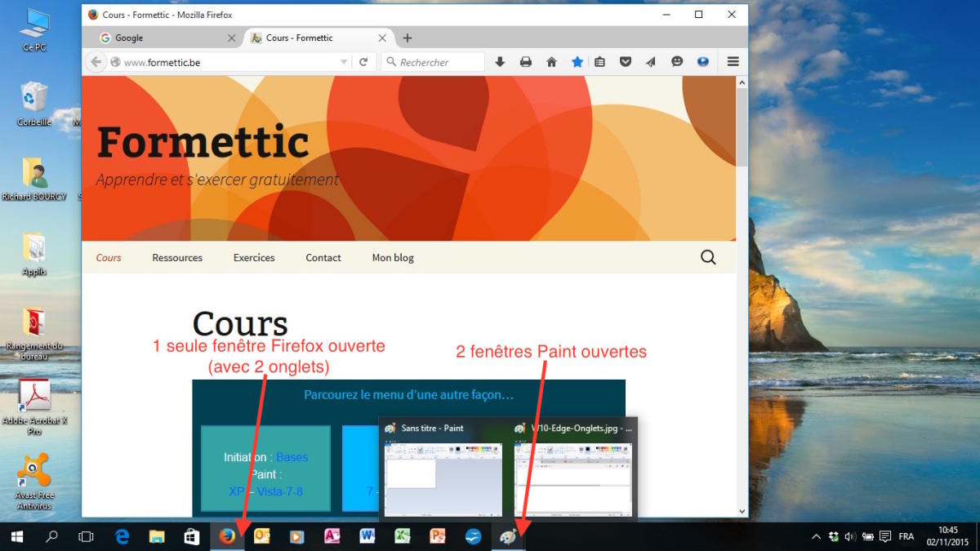980x551 pixels.
Task: Close the Google tab
Action: (231, 38)
